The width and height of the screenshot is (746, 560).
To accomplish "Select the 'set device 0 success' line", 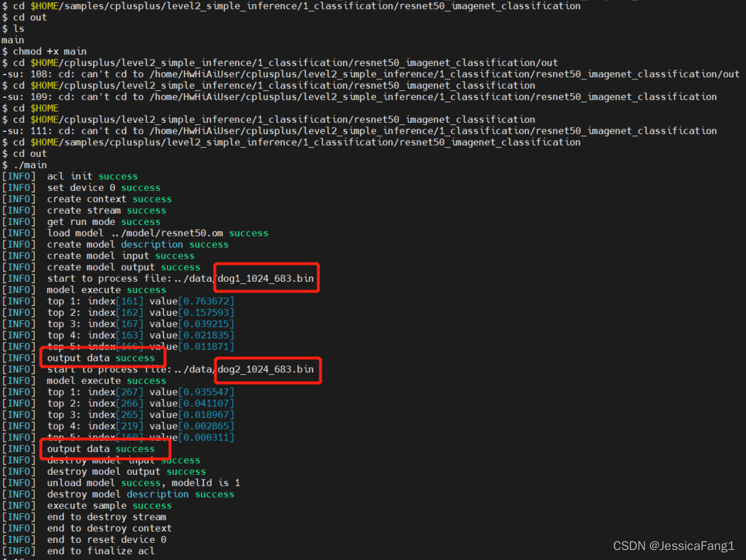I will tap(82, 188).
